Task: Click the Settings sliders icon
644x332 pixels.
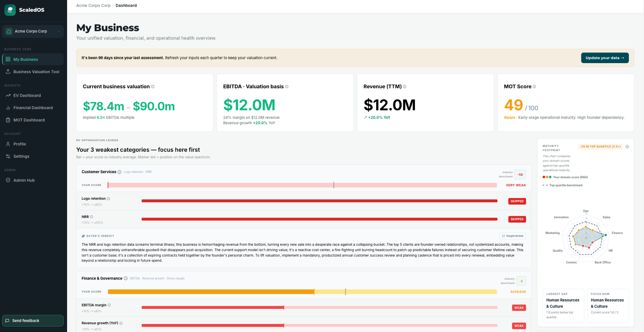Action: [8, 156]
